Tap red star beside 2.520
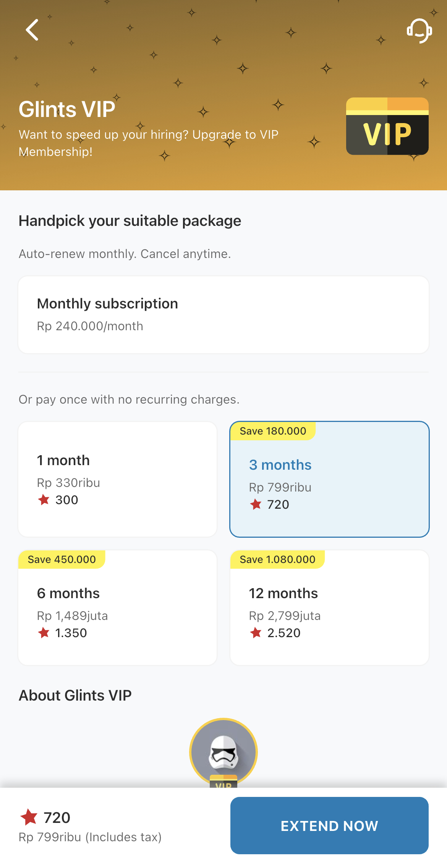The height and width of the screenshot is (868, 447). pos(256,633)
